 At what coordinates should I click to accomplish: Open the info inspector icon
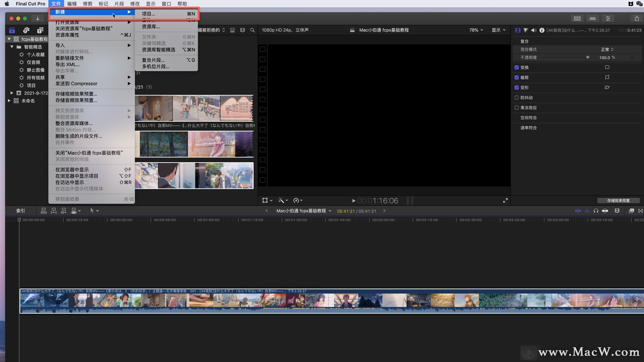pyautogui.click(x=542, y=30)
